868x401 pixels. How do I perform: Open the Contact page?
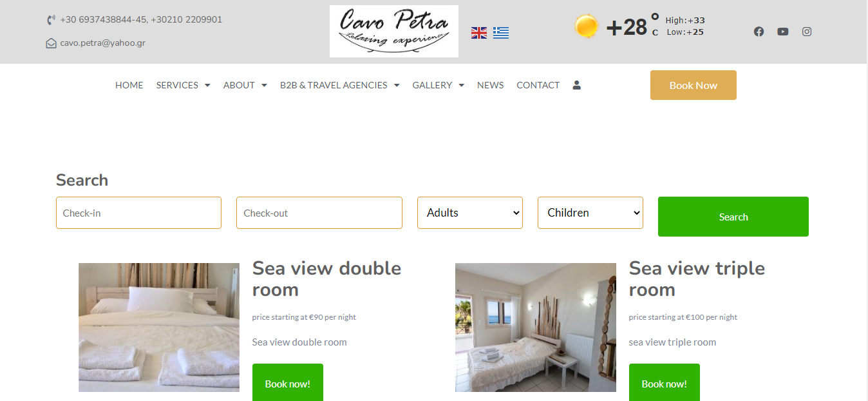tap(538, 85)
